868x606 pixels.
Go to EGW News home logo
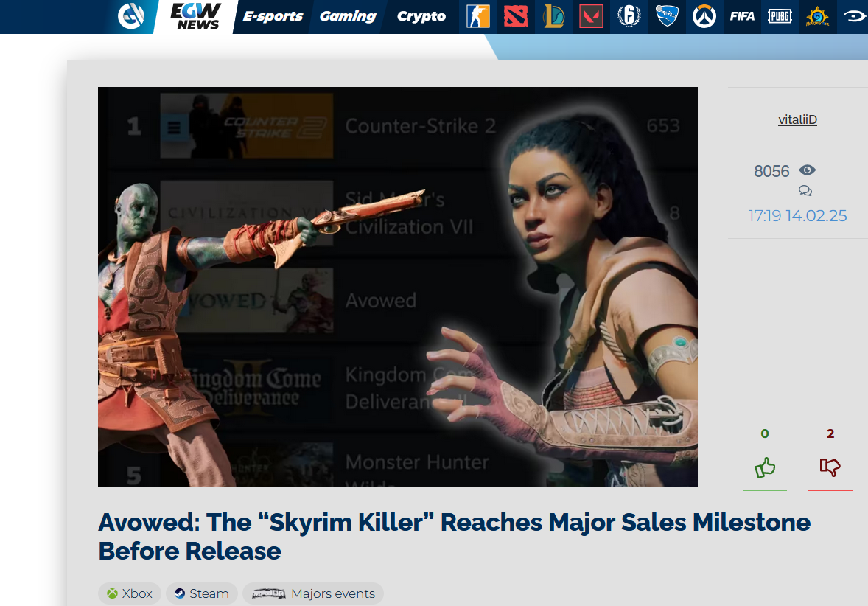pos(196,16)
